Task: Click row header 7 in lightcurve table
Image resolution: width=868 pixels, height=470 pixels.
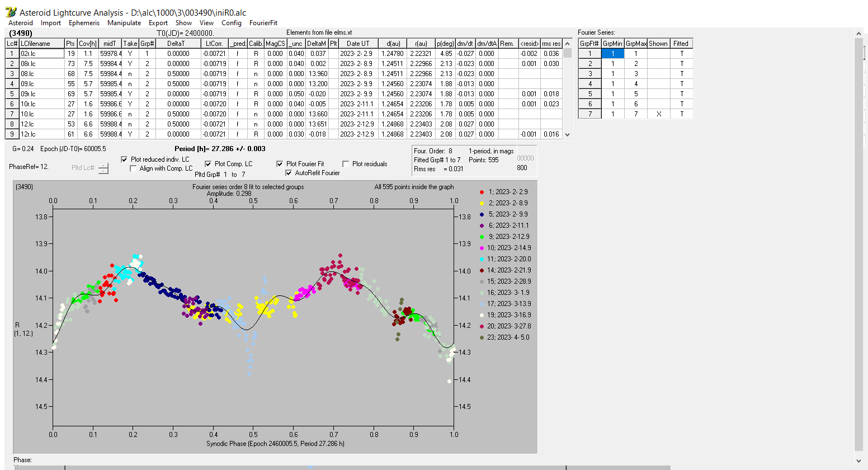Action: [x=12, y=114]
